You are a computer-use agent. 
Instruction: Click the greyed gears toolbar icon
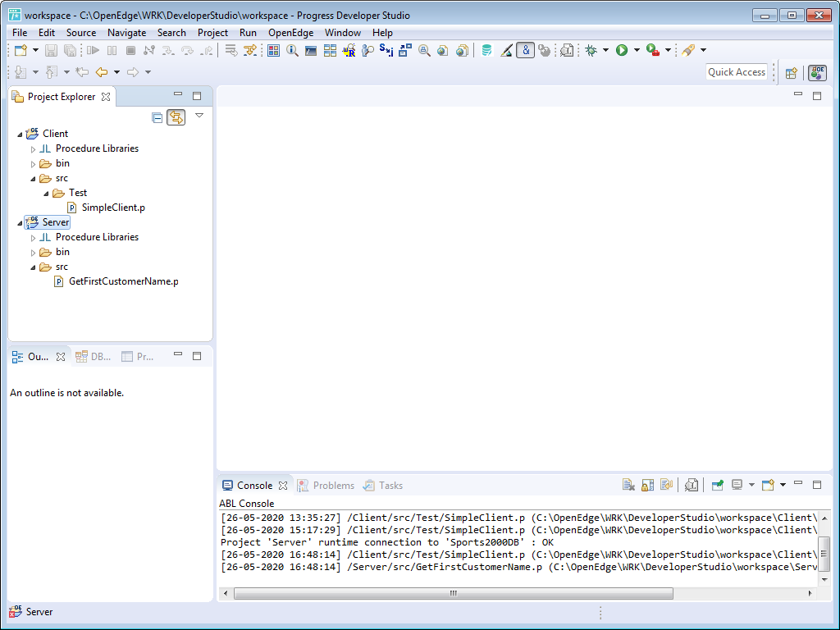pyautogui.click(x=545, y=50)
